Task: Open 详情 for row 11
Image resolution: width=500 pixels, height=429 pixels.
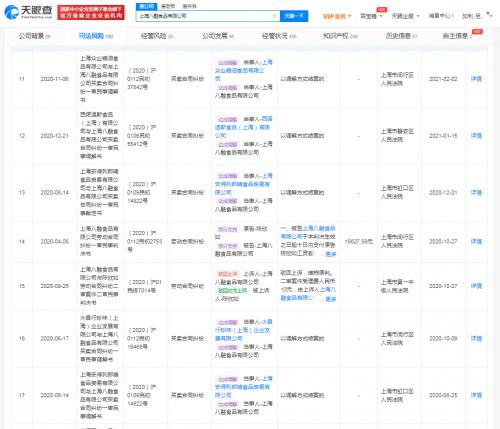Action: point(476,79)
